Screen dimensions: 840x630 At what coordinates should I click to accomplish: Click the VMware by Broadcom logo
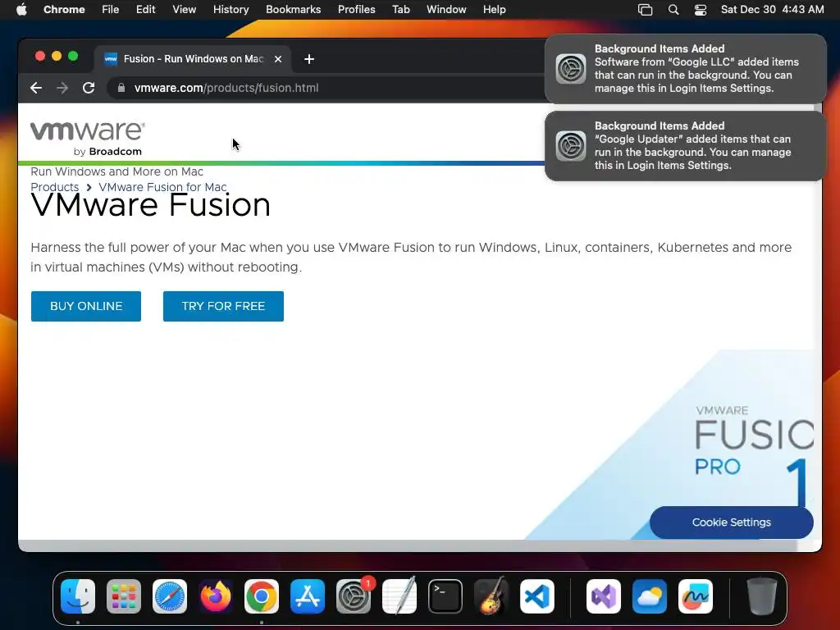(87, 139)
